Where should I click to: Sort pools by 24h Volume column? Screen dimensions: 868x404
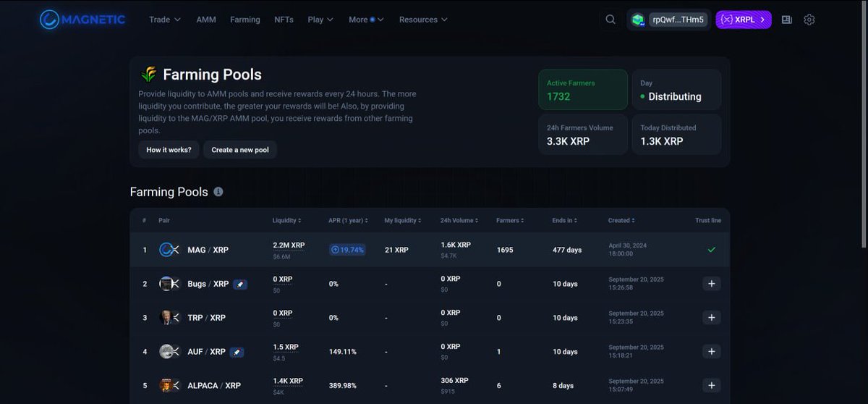(x=459, y=220)
